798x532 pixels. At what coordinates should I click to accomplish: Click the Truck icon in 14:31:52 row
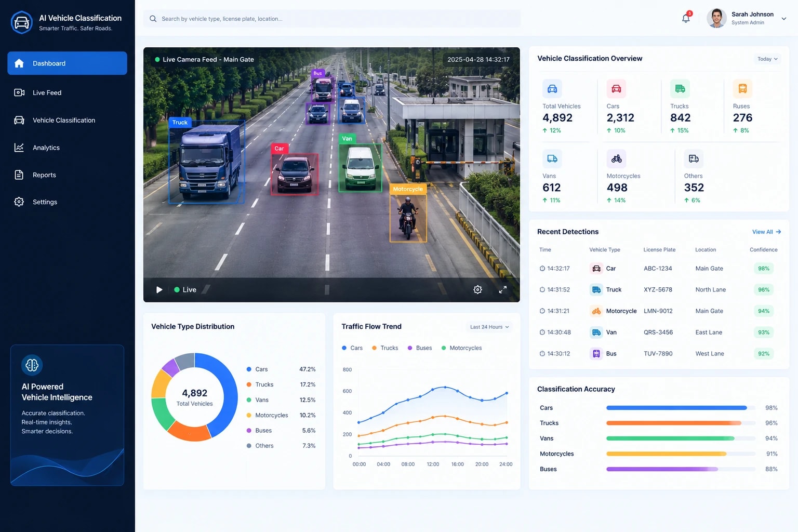click(x=596, y=290)
